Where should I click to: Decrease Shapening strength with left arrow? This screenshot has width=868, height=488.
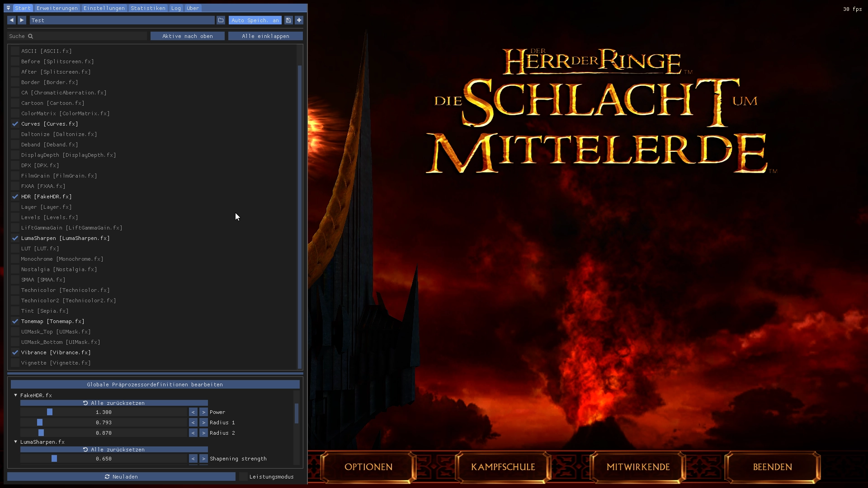193,459
